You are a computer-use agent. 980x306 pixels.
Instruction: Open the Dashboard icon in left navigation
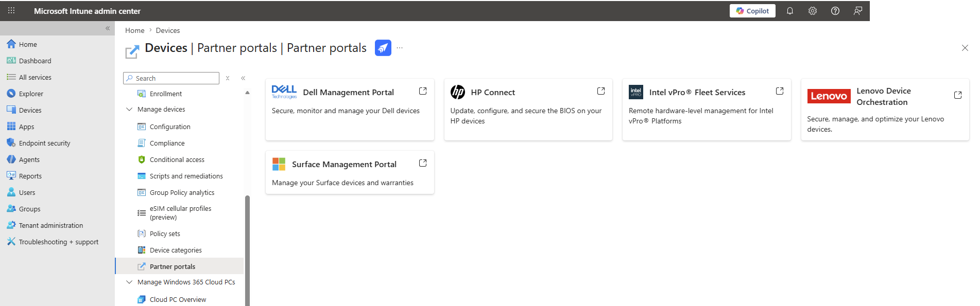pyautogui.click(x=11, y=61)
